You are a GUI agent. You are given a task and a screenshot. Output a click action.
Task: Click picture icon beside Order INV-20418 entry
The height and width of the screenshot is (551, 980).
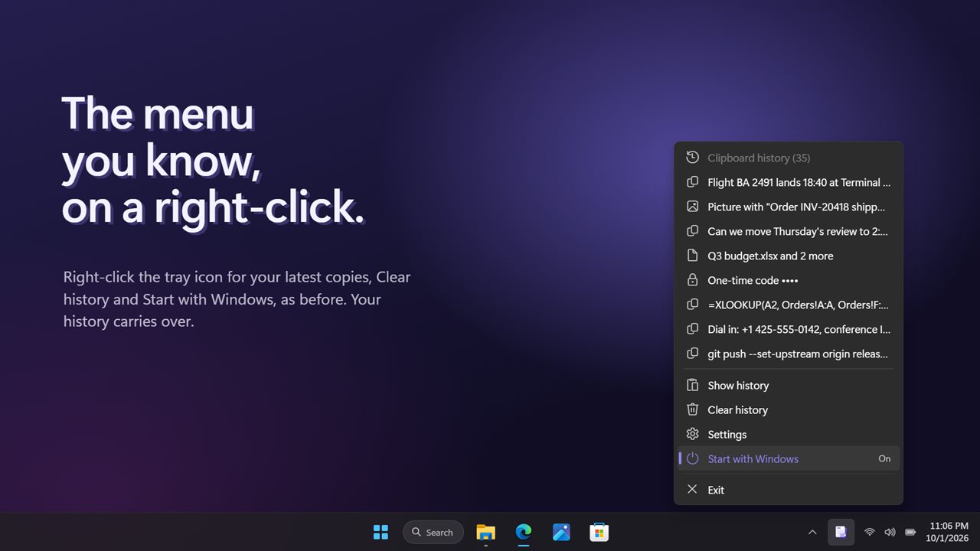coord(692,207)
